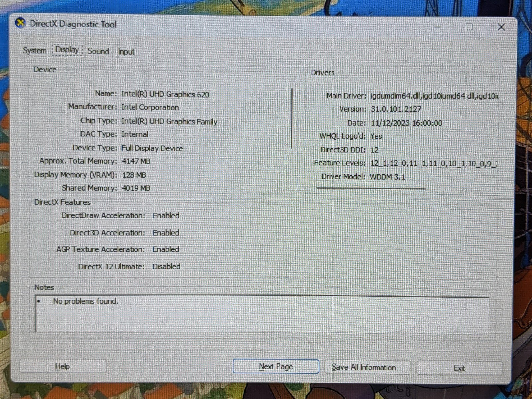
Task: Click the DirectX icon in title bar
Action: coord(21,23)
